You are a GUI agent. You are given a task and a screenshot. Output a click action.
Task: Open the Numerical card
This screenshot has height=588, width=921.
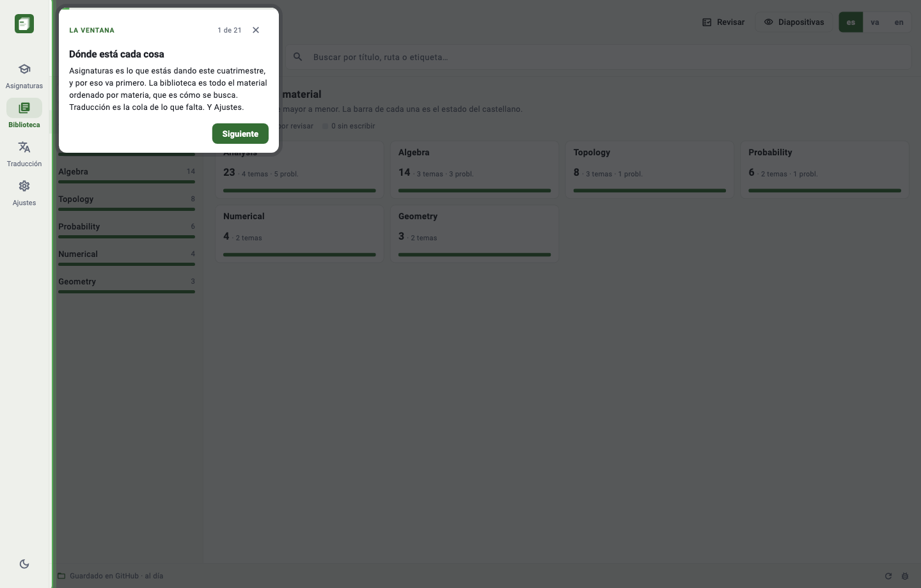click(299, 233)
